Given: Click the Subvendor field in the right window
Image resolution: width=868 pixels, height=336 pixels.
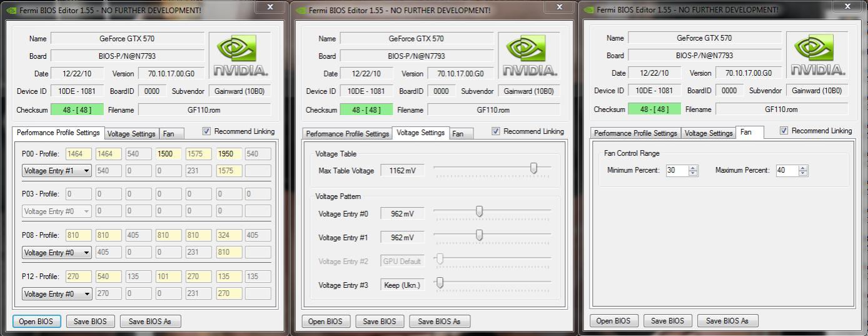Looking at the screenshot, I should [x=817, y=91].
